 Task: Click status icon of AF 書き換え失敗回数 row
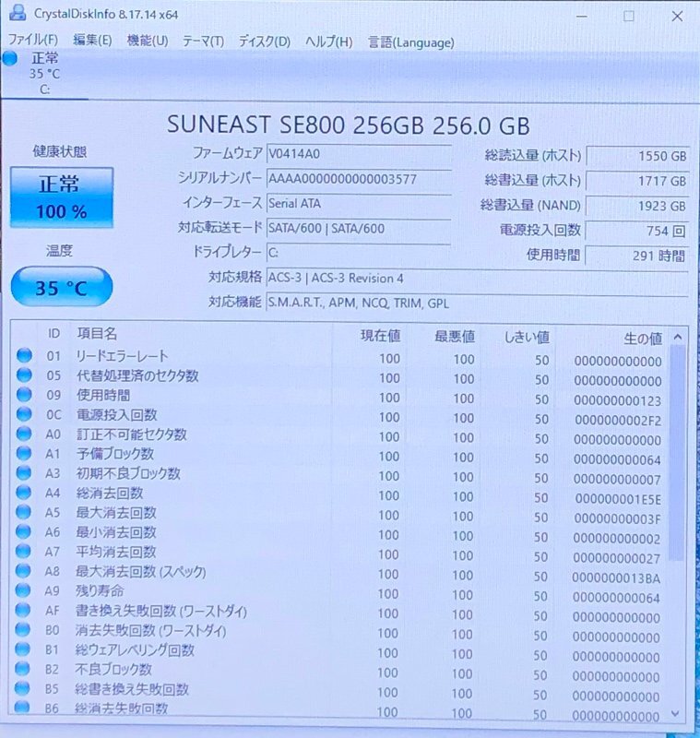coord(22,610)
